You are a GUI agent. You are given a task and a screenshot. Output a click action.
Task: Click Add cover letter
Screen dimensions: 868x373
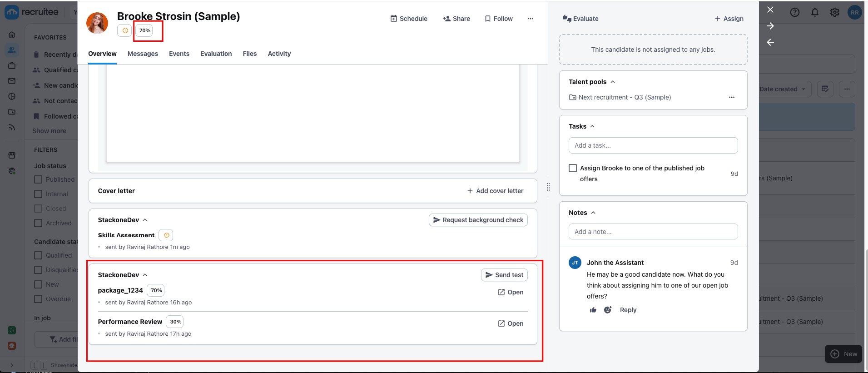[495, 191]
